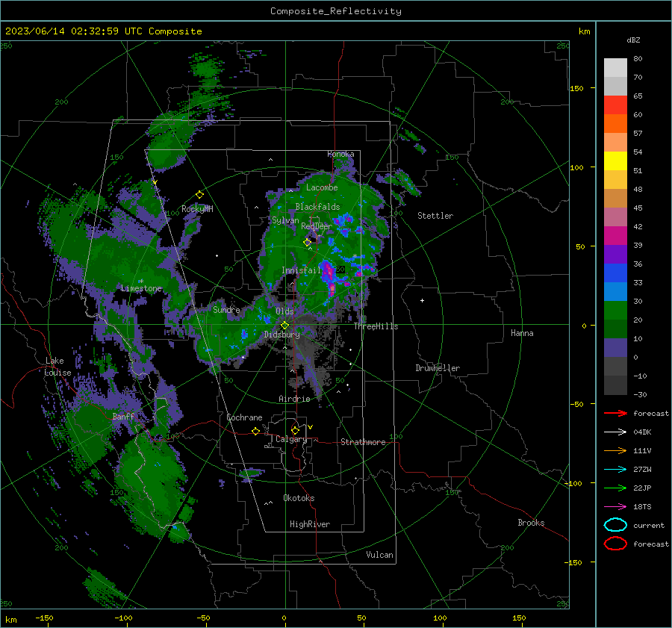Click the Lake Louise label
Screen dimensions: 672x628
pos(57,367)
